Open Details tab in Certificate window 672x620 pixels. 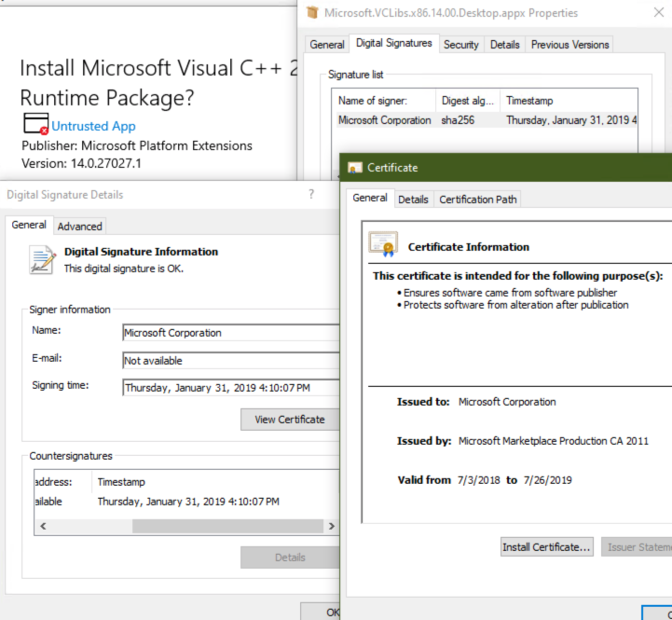[x=413, y=200]
